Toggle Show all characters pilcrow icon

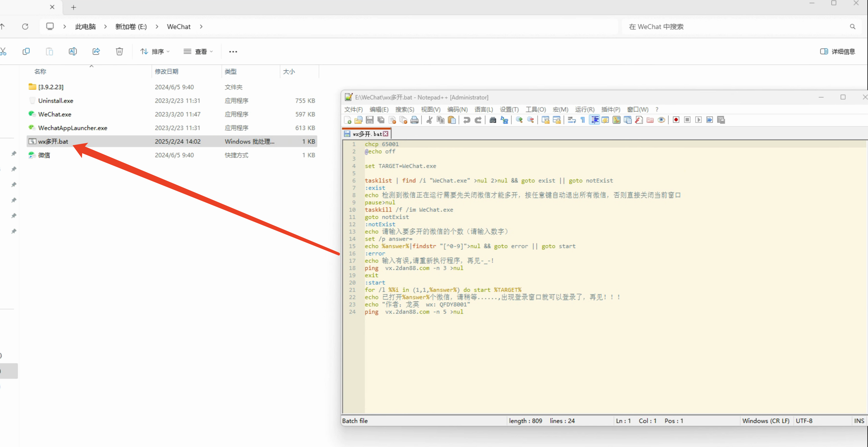(583, 120)
